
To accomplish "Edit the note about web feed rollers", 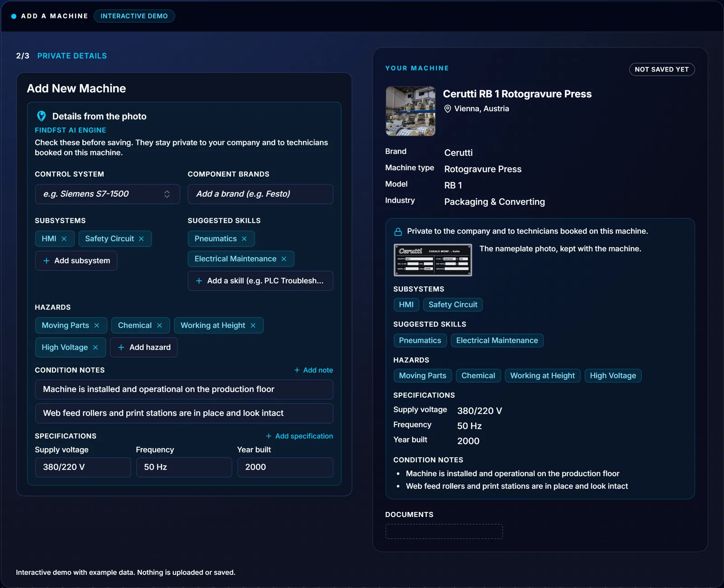I will click(184, 413).
